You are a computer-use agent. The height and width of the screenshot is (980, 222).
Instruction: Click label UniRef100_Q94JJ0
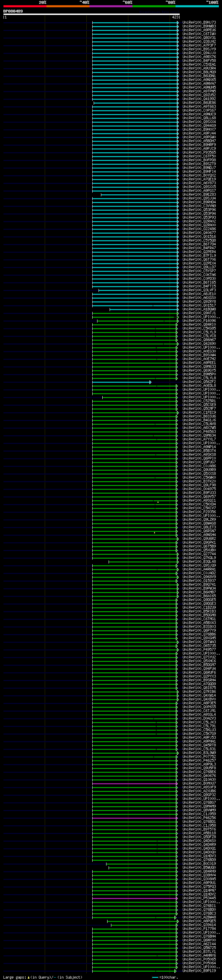click(x=199, y=53)
